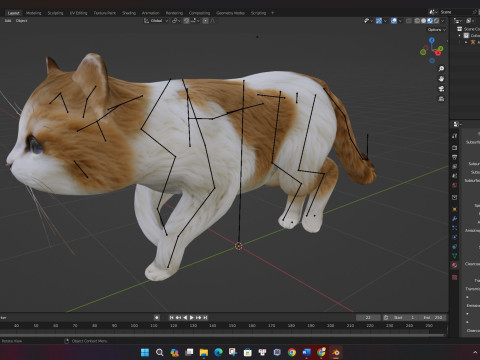The height and width of the screenshot is (360, 480).
Task: Open the Object menu in viewport header
Action: coord(21,21)
